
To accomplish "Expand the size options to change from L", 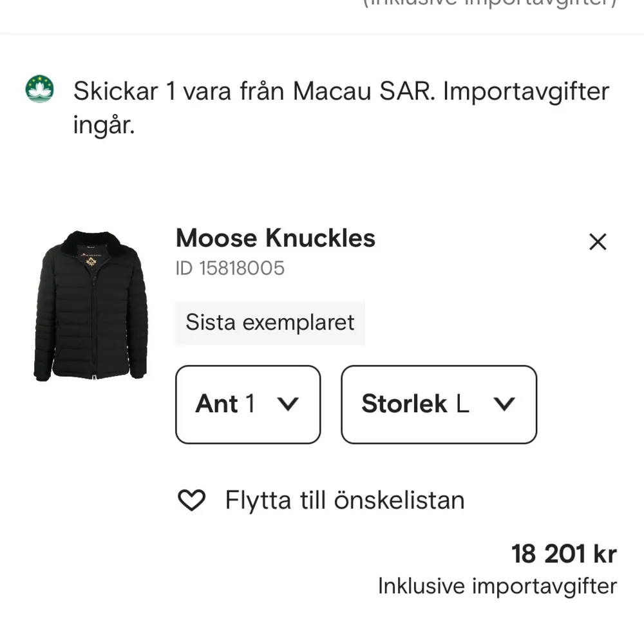I will point(439,404).
